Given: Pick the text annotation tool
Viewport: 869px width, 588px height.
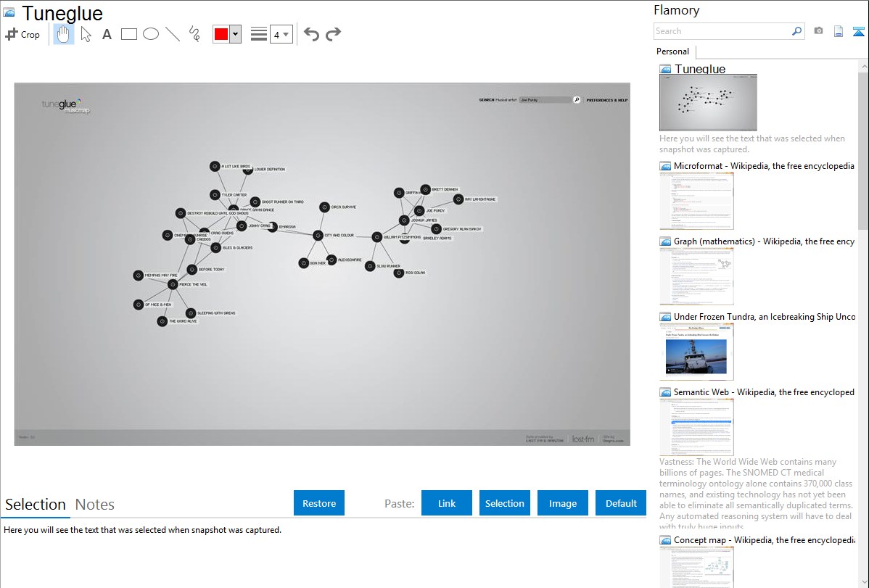Looking at the screenshot, I should pyautogui.click(x=107, y=34).
